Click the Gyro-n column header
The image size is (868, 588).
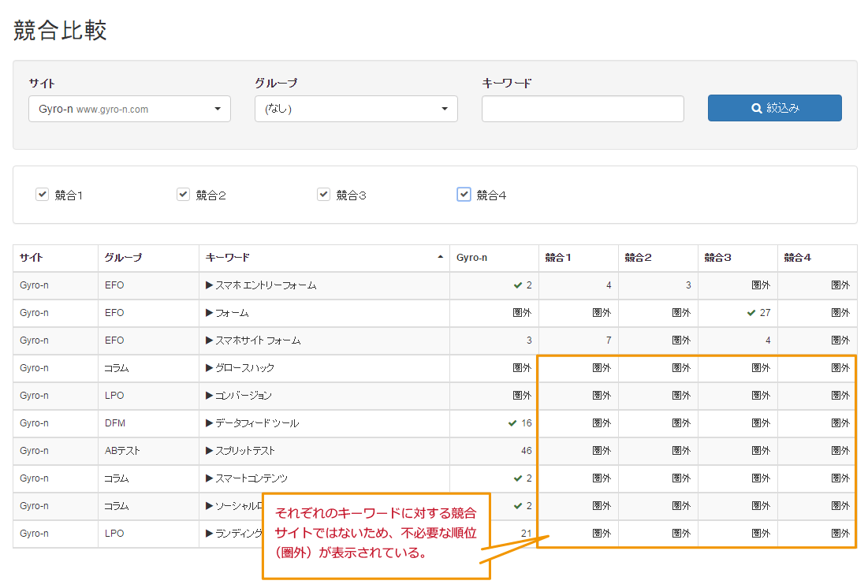pos(472,258)
